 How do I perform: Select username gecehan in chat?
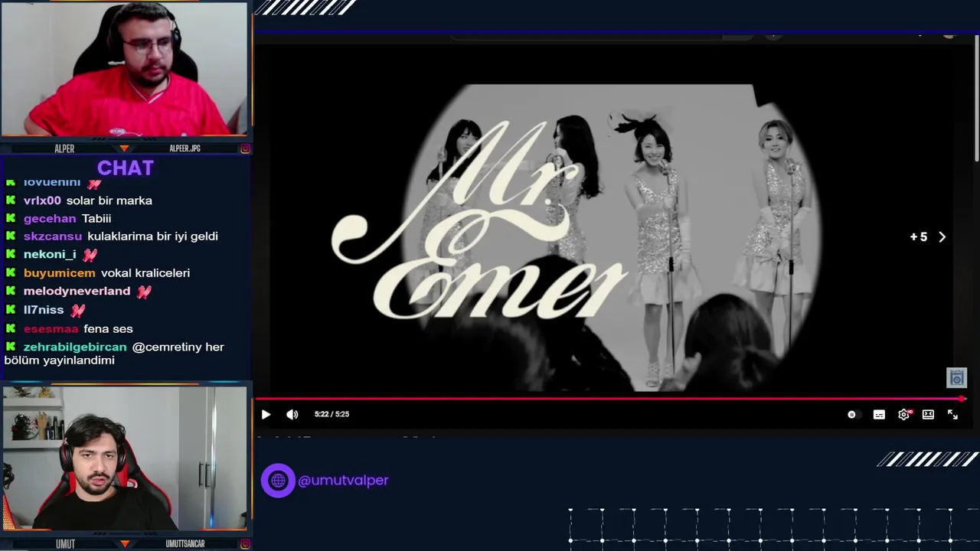50,219
